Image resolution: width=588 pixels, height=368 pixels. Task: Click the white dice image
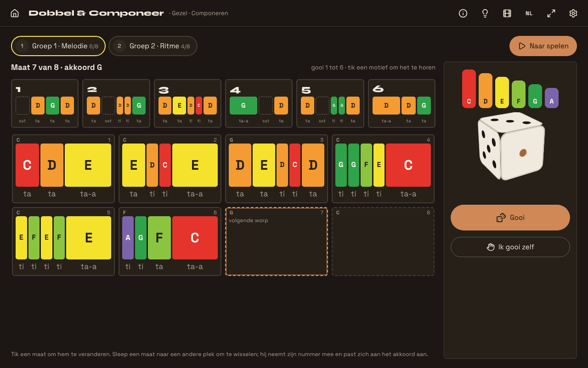click(x=511, y=146)
